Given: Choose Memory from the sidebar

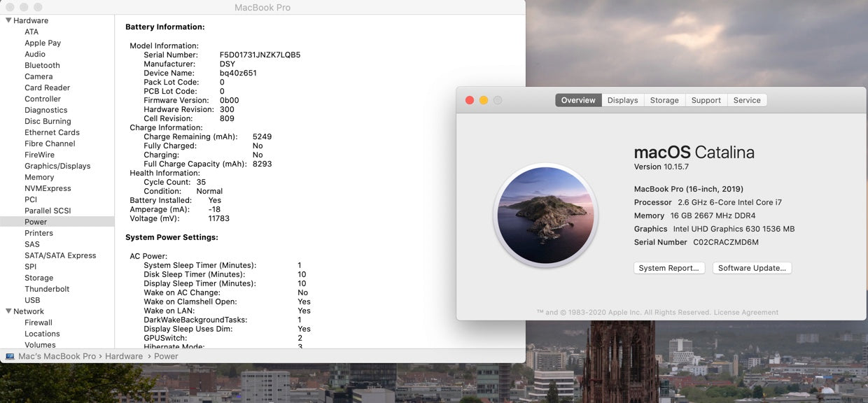Looking at the screenshot, I should click(x=39, y=177).
